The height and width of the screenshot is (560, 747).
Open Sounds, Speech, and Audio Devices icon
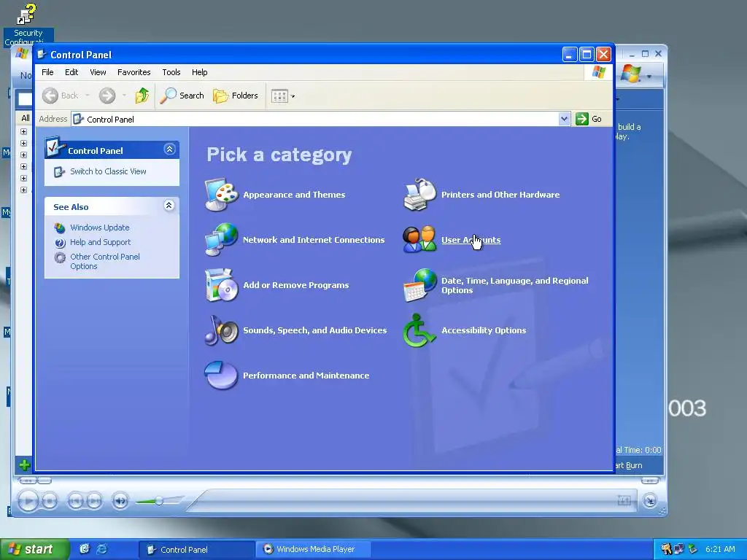[222, 330]
